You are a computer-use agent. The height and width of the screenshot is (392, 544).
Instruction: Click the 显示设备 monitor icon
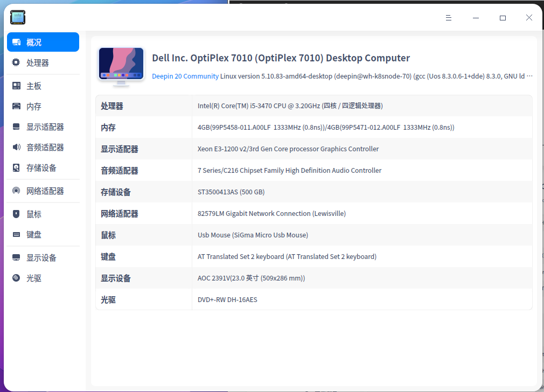(x=16, y=257)
